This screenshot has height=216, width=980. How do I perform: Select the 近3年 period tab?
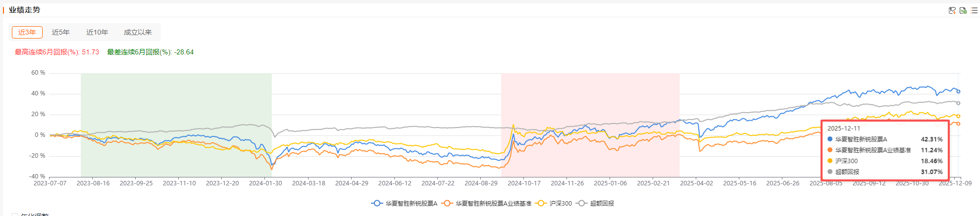pos(27,32)
